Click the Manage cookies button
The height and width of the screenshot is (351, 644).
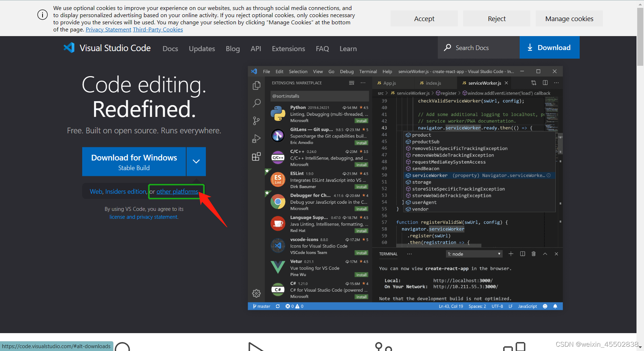(569, 19)
